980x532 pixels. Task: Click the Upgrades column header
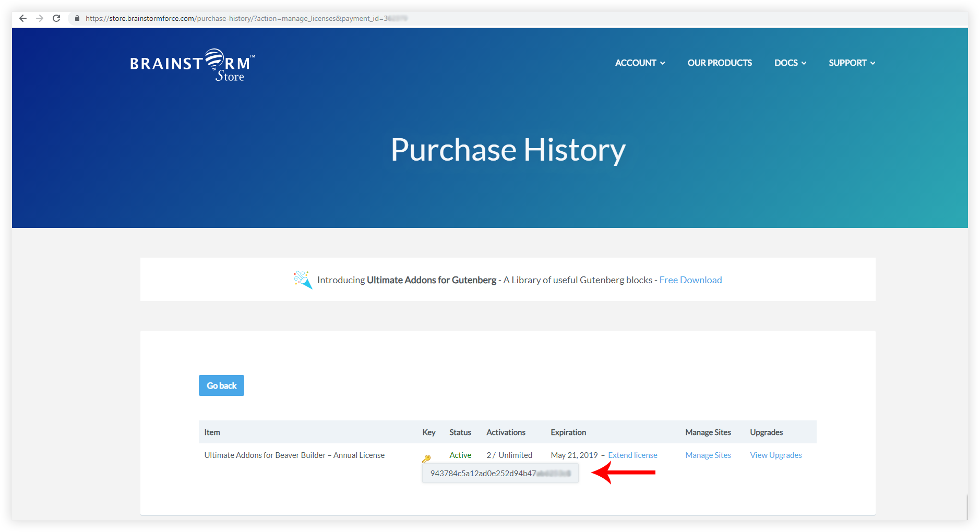click(x=767, y=432)
